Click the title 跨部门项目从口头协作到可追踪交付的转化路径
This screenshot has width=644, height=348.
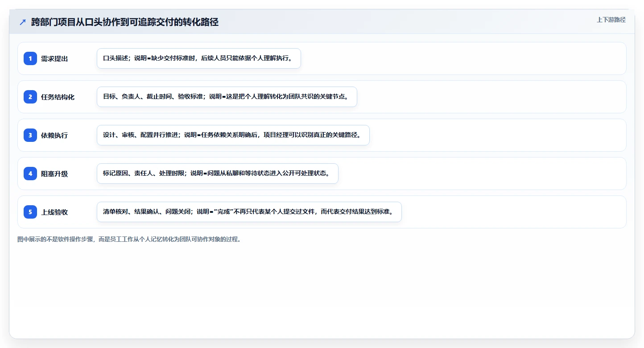click(x=125, y=22)
